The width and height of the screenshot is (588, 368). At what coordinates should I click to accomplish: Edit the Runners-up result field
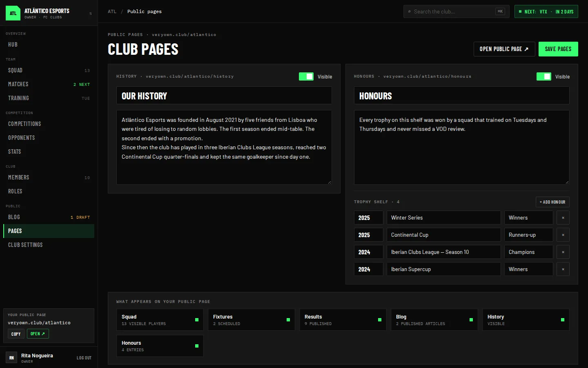[x=529, y=235]
